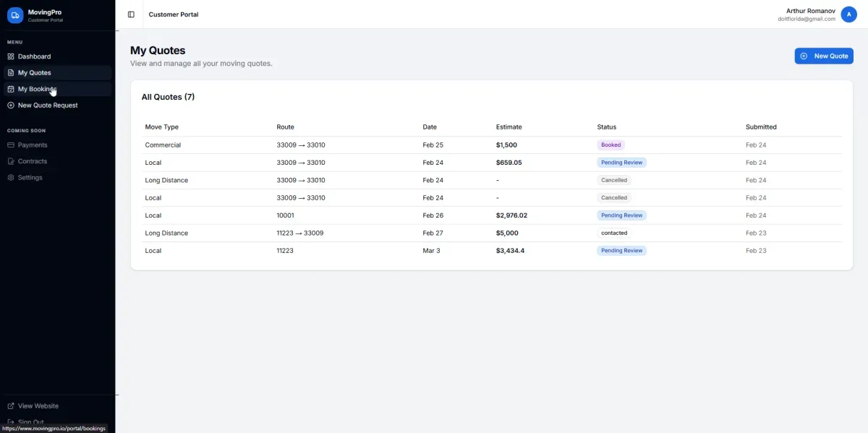Select the $2,976.02 estimate quote row
The height and width of the screenshot is (433, 868).
511,215
